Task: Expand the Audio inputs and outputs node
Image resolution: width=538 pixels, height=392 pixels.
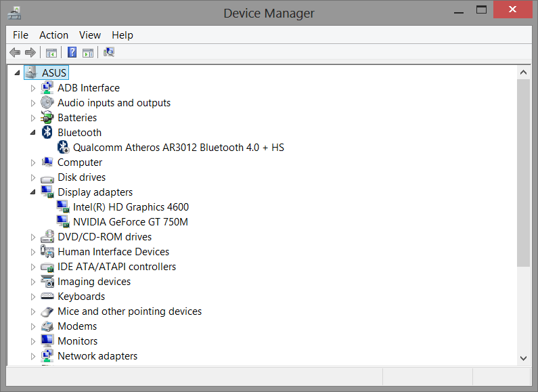Action: pos(33,103)
